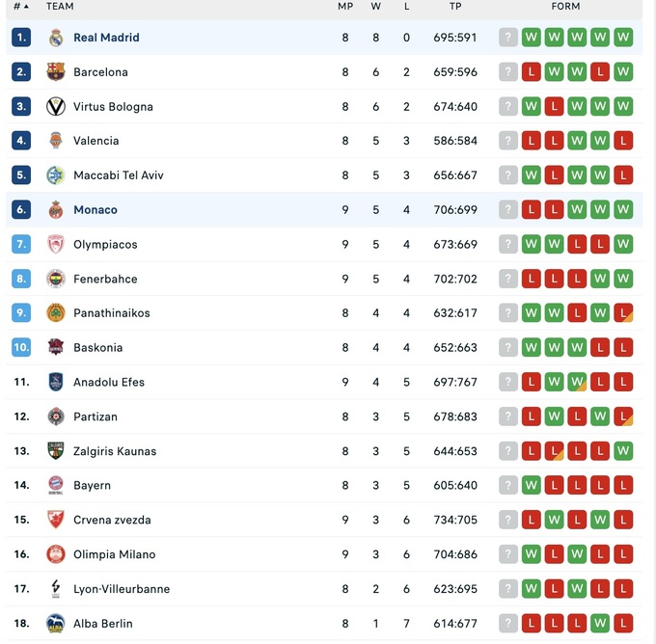Screen dimensions: 656x644
Task: Open the Anadolu Efes team link
Action: click(x=109, y=383)
